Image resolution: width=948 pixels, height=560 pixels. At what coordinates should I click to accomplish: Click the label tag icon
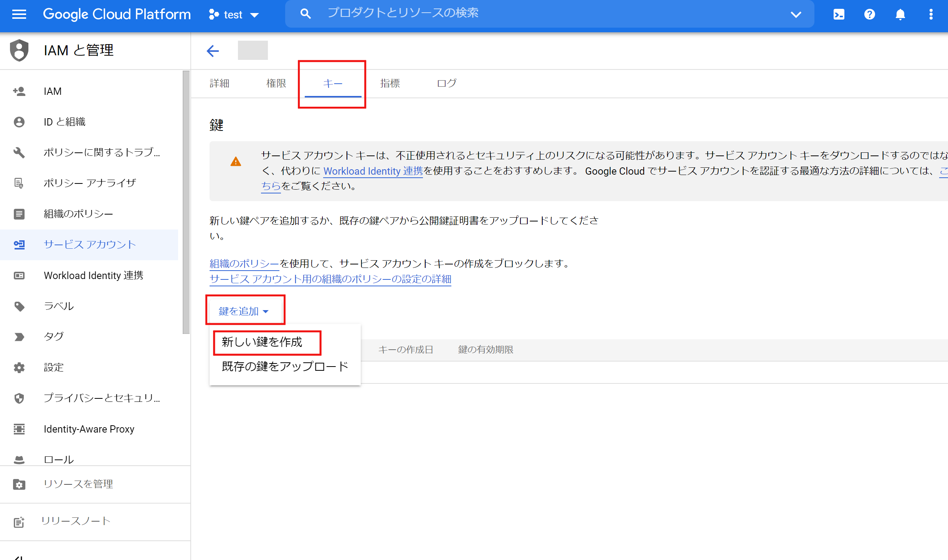19,306
